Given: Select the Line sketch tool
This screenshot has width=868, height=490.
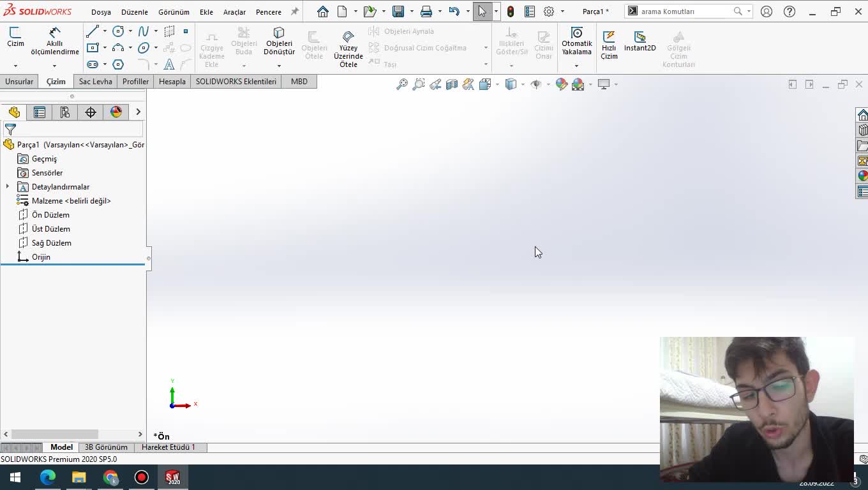Looking at the screenshot, I should [x=93, y=31].
